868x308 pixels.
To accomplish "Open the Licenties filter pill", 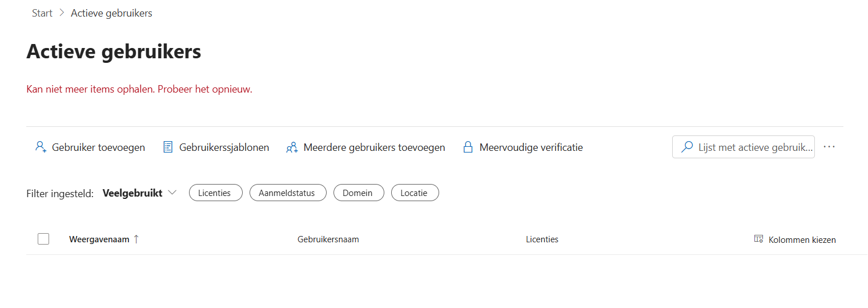I will 216,193.
